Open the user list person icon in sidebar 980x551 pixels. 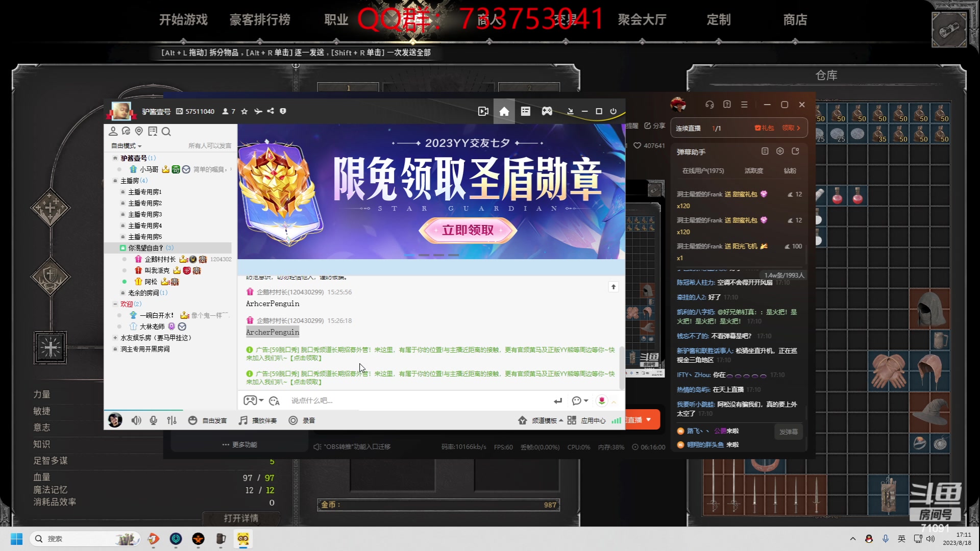click(113, 131)
